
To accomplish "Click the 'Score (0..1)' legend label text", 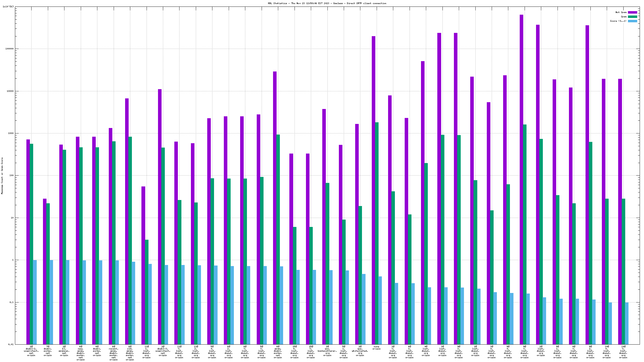I will click(x=618, y=21).
